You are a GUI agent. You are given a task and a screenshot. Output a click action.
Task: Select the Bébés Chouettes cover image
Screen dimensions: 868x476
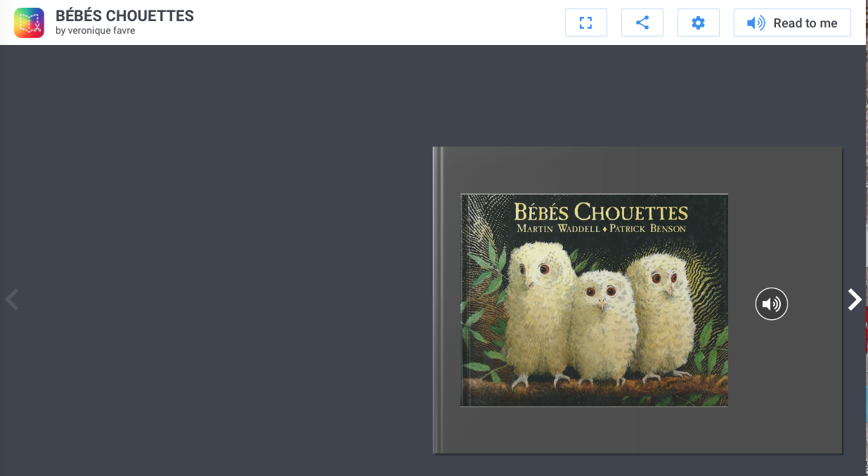pyautogui.click(x=594, y=300)
